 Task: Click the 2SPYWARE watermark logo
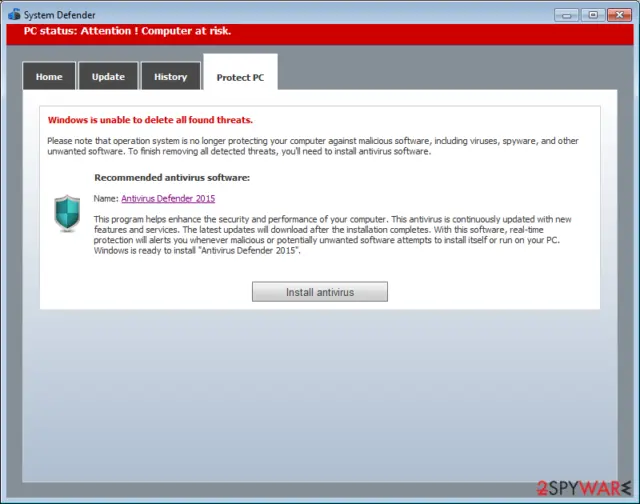pos(584,488)
